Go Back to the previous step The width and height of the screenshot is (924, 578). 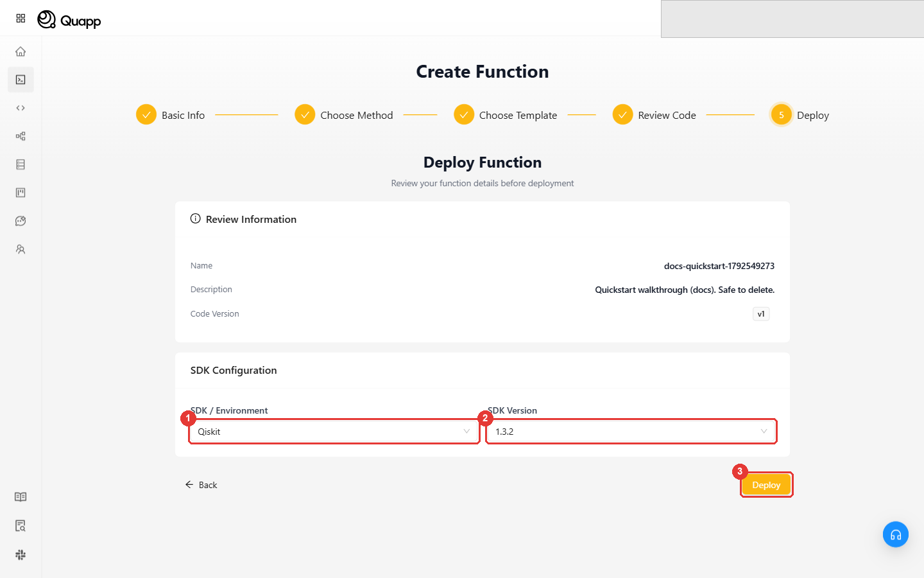[201, 485]
